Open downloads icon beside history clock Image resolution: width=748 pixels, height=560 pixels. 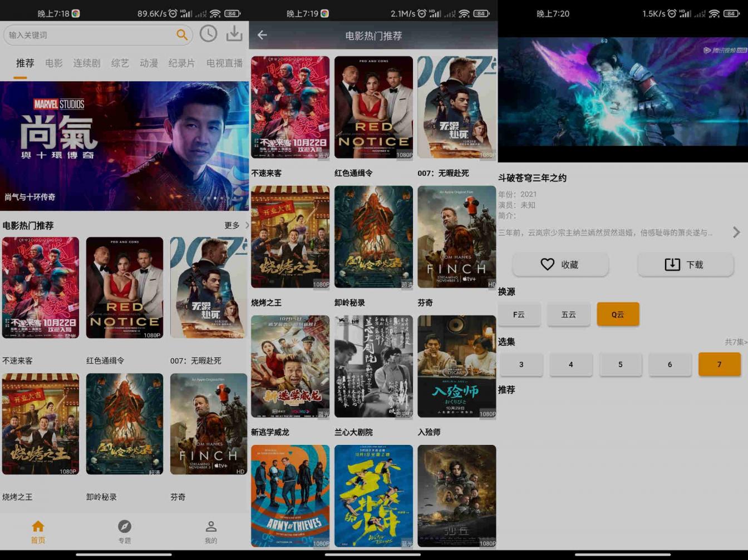[x=234, y=34]
